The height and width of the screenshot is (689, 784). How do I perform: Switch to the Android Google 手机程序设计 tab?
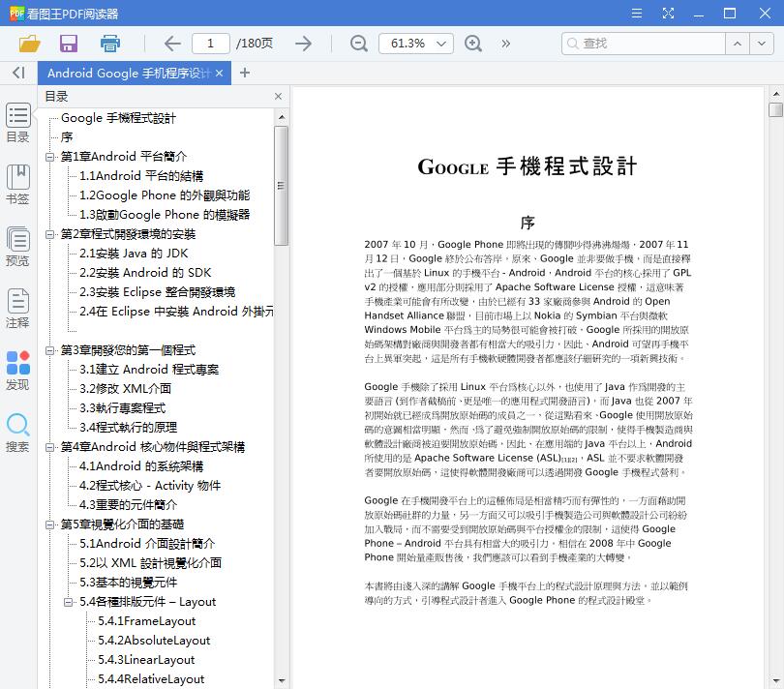[126, 73]
